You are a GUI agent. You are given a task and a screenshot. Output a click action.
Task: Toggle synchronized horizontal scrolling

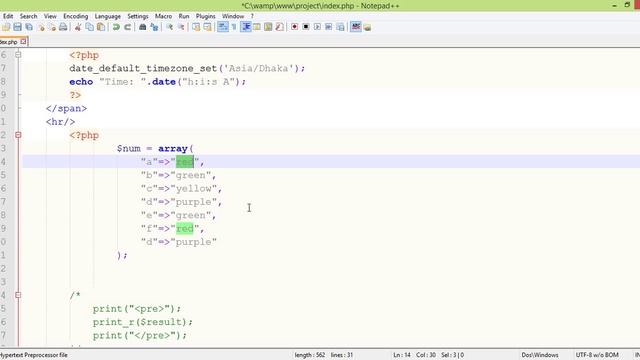(x=207, y=27)
